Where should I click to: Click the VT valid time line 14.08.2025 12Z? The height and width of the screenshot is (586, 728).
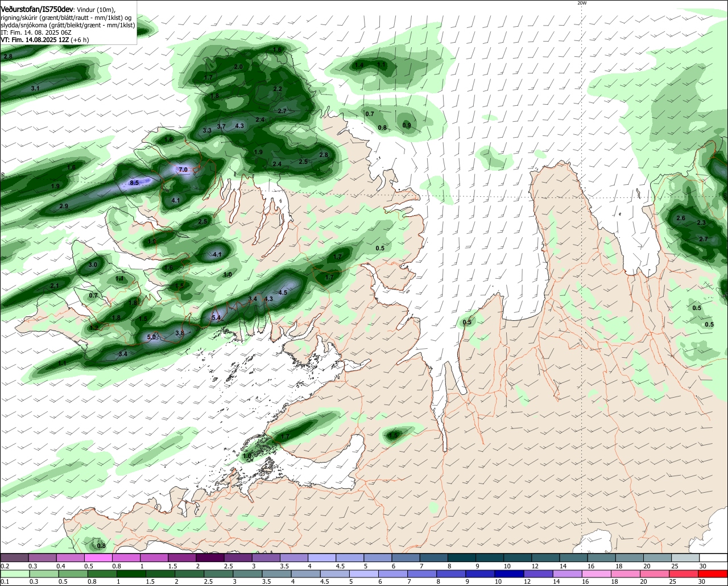tap(45, 40)
